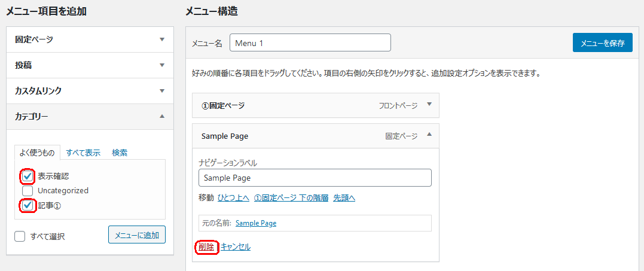Click the 削除 link to remove item
The width and height of the screenshot is (644, 271).
click(206, 247)
